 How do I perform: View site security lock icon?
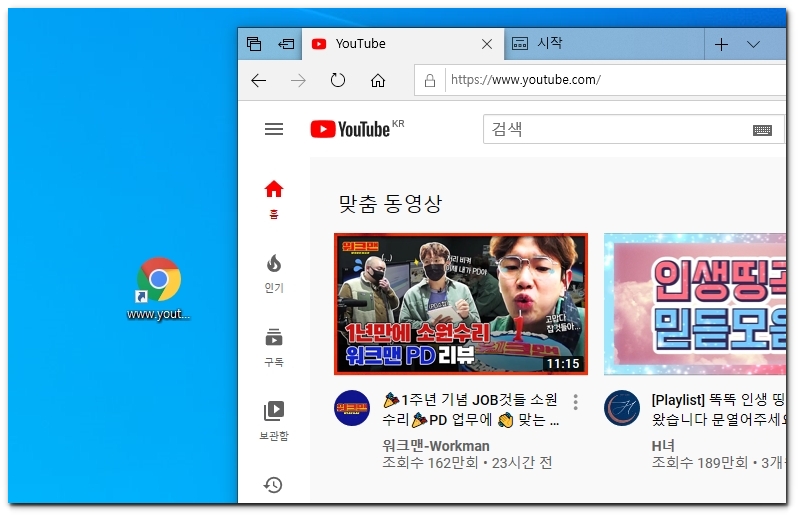430,80
